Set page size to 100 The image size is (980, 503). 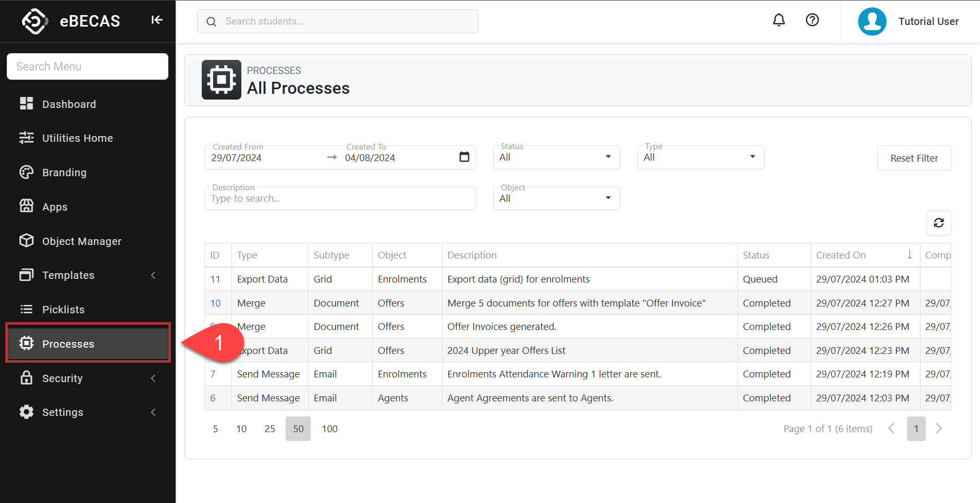pyautogui.click(x=329, y=428)
